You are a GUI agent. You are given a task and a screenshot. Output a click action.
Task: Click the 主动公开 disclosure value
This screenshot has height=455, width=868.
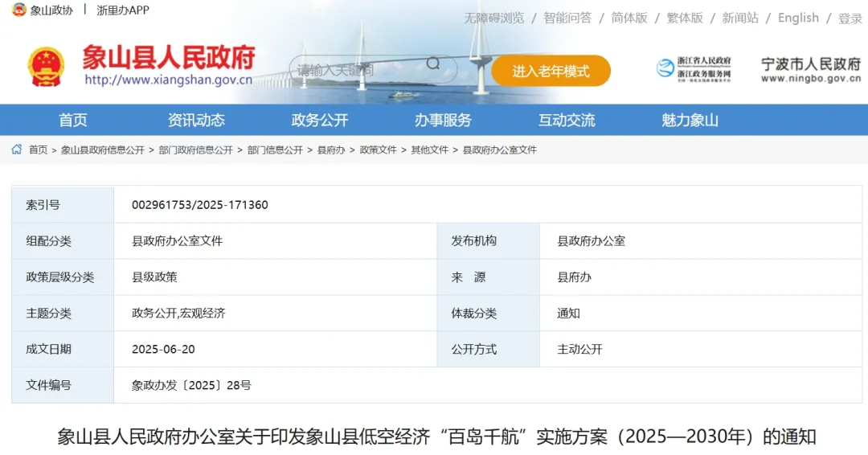click(579, 349)
